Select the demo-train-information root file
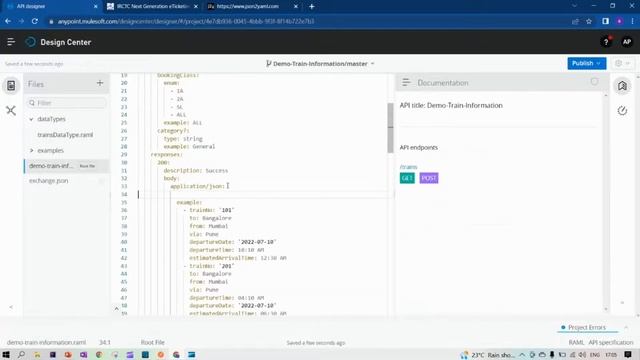Image resolution: width=640 pixels, height=360 pixels. coord(67,166)
